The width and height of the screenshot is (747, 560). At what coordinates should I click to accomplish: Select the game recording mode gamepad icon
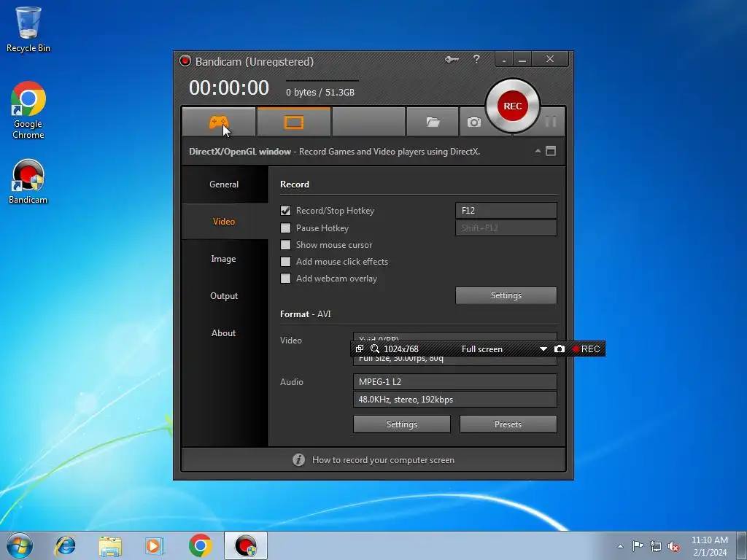pos(219,122)
